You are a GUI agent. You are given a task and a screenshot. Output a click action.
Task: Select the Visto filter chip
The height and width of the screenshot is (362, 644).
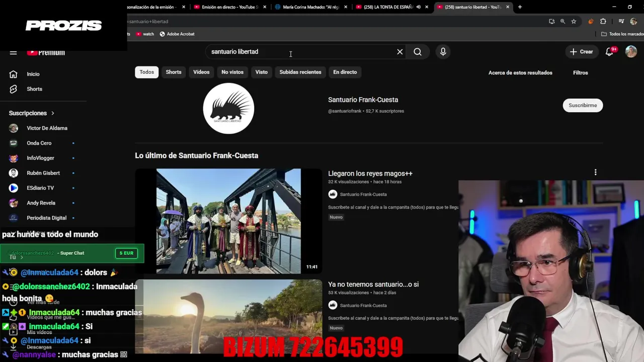tap(262, 72)
